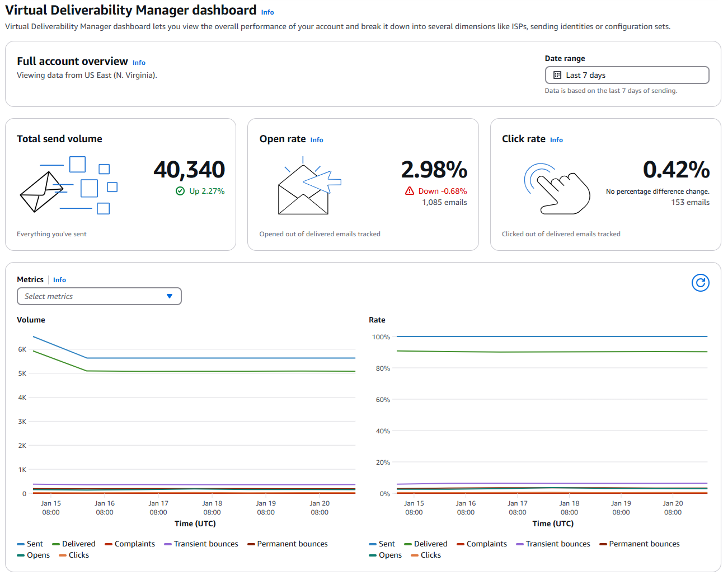Refresh the Metrics charts
The height and width of the screenshot is (575, 728).
700,283
